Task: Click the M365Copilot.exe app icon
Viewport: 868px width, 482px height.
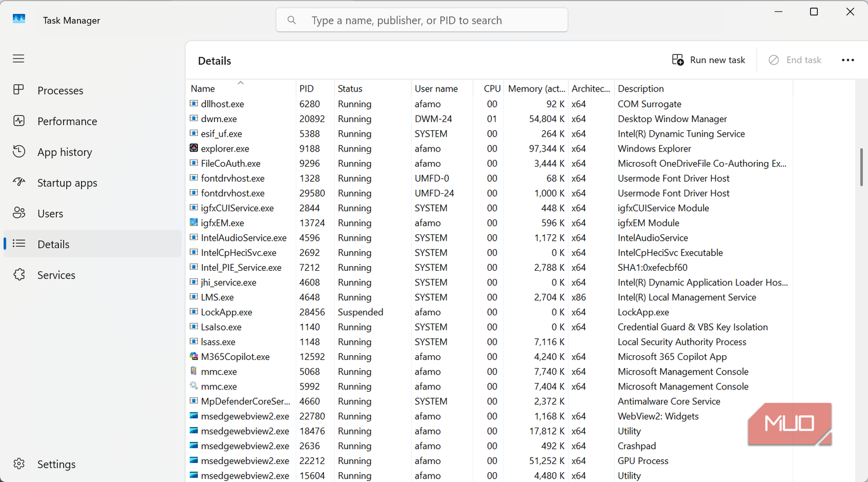Action: tap(194, 356)
